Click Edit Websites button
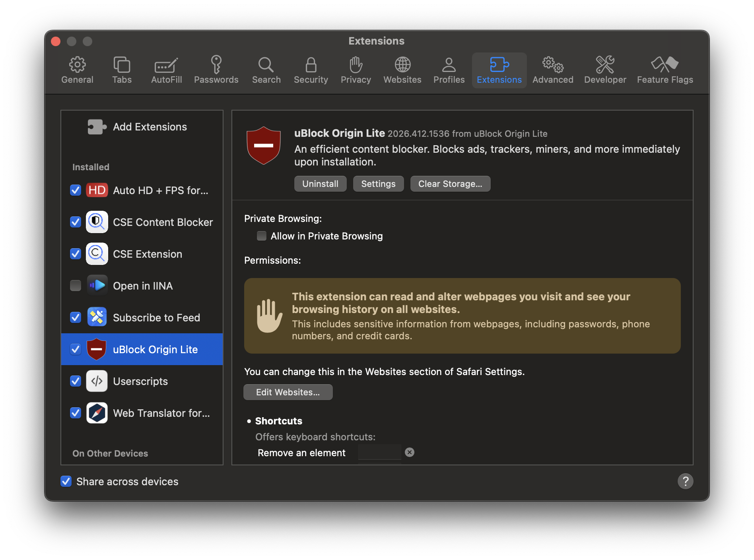Viewport: 754px width, 560px height. (288, 392)
